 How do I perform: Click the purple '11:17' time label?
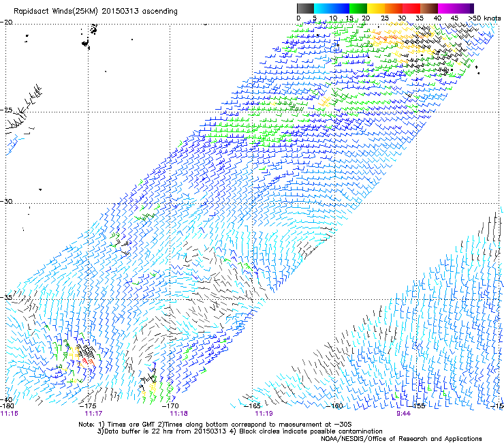[93, 413]
